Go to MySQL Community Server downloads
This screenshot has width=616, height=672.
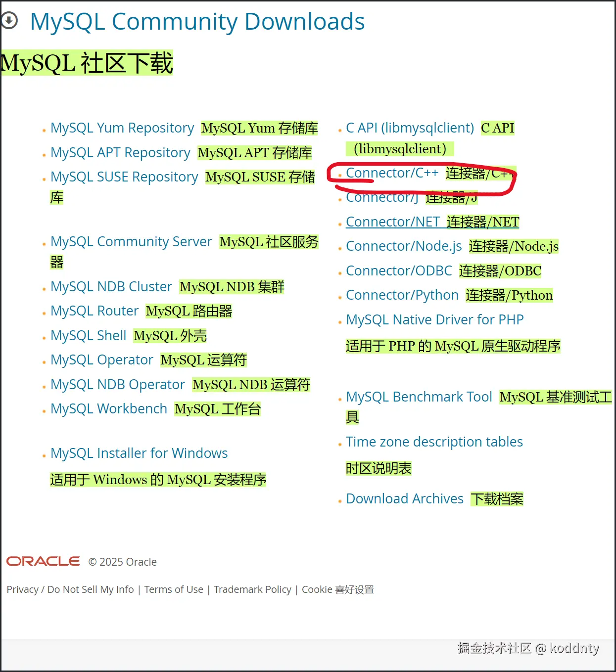click(x=131, y=242)
